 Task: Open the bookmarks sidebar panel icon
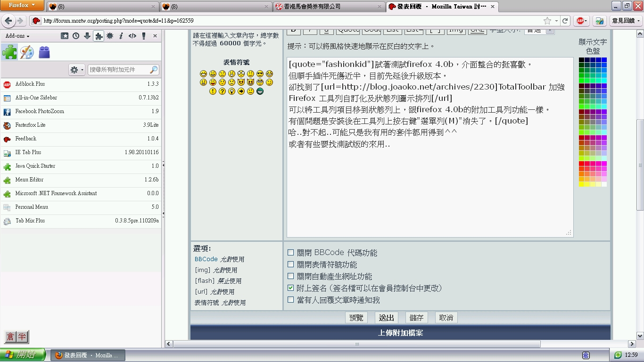click(65, 36)
